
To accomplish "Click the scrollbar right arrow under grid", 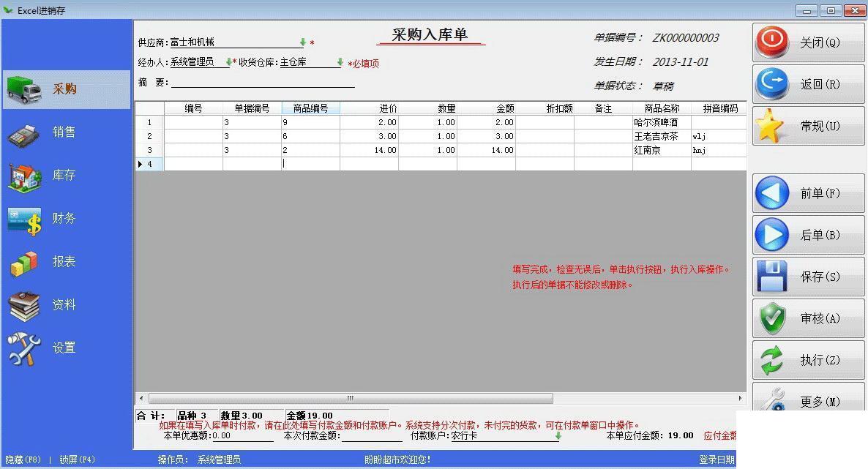I will pos(740,398).
